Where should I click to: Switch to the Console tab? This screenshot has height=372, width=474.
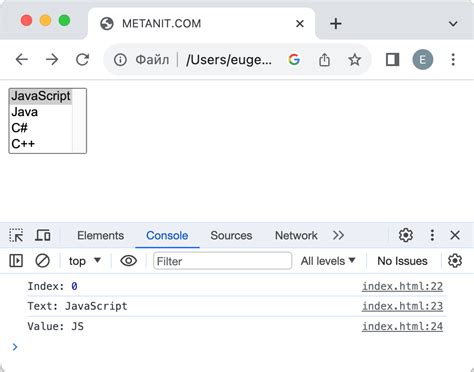[x=167, y=235]
